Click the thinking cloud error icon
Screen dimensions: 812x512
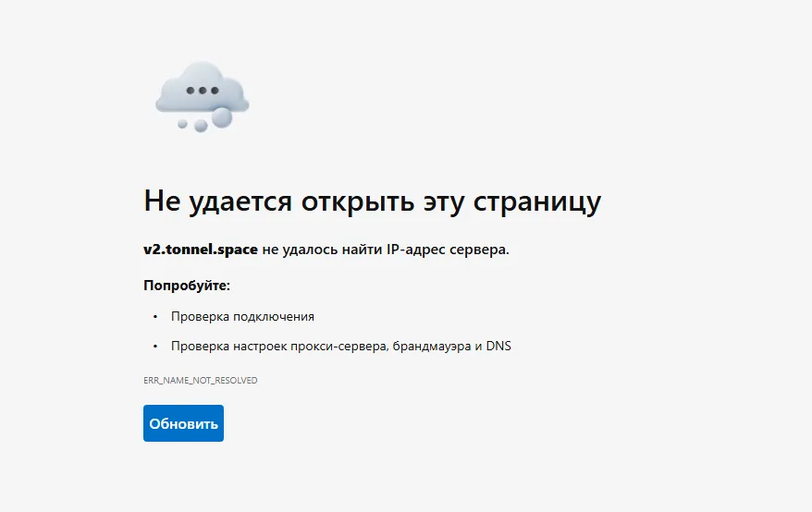point(202,96)
